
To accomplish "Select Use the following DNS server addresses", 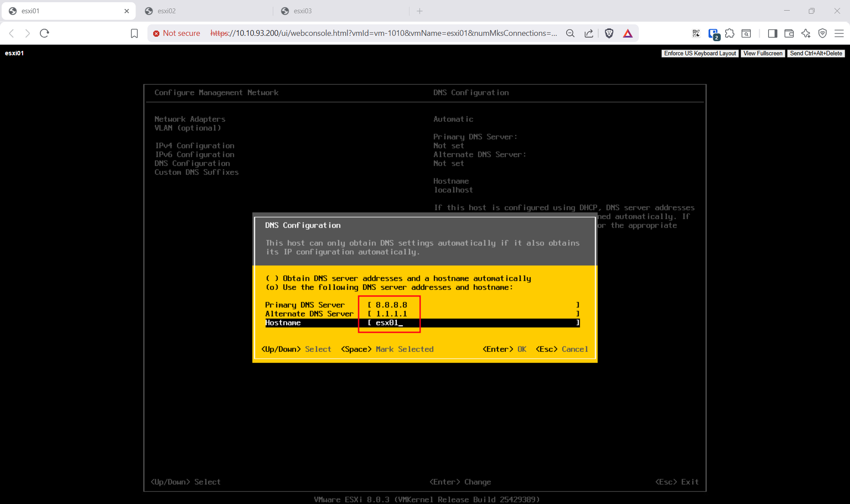I will pyautogui.click(x=389, y=287).
